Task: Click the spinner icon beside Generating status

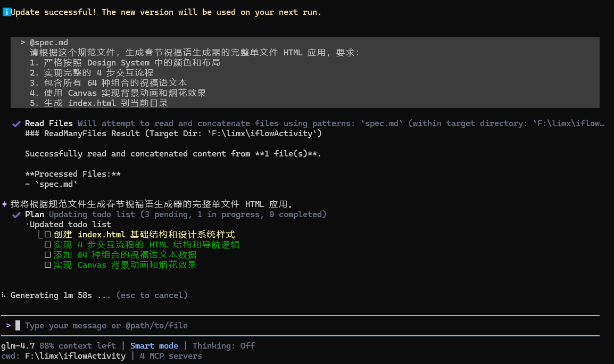Action: point(4,295)
